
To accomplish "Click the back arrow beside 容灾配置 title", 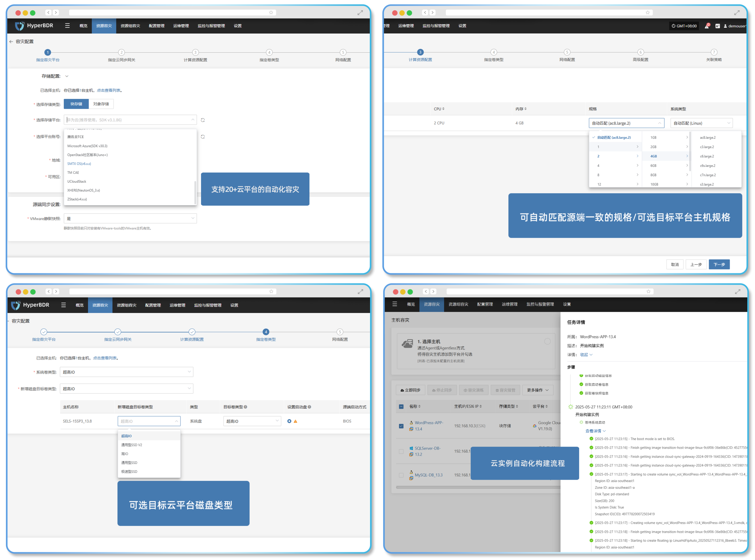I will [11, 42].
